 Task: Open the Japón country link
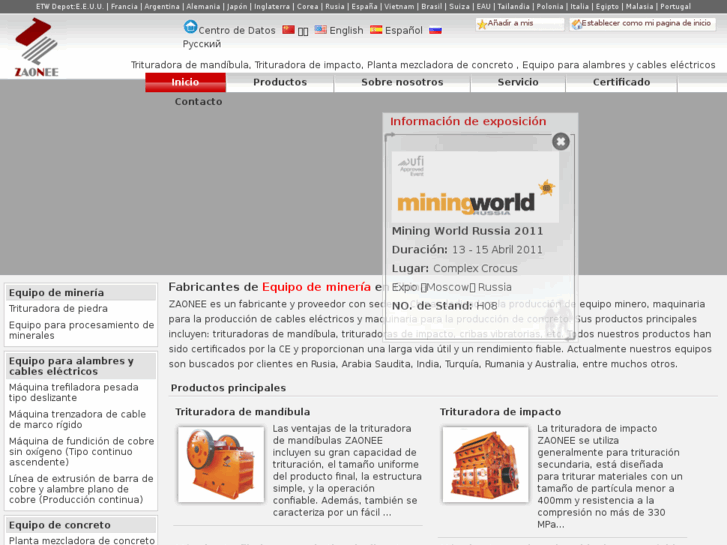(x=237, y=6)
